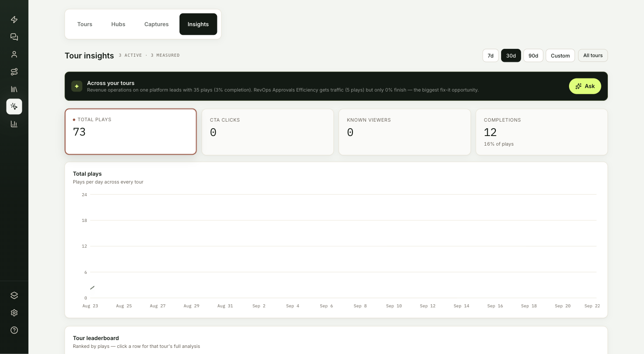Select the 30d time range

click(x=511, y=55)
